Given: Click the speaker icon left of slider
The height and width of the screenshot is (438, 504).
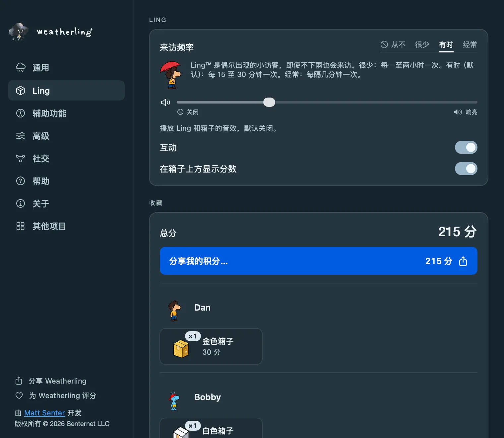Looking at the screenshot, I should pyautogui.click(x=165, y=102).
